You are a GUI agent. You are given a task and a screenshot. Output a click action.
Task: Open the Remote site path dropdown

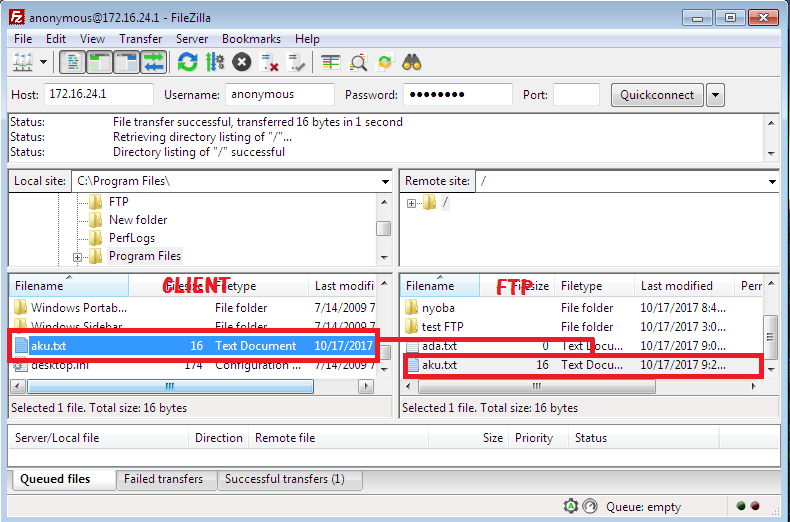point(772,181)
